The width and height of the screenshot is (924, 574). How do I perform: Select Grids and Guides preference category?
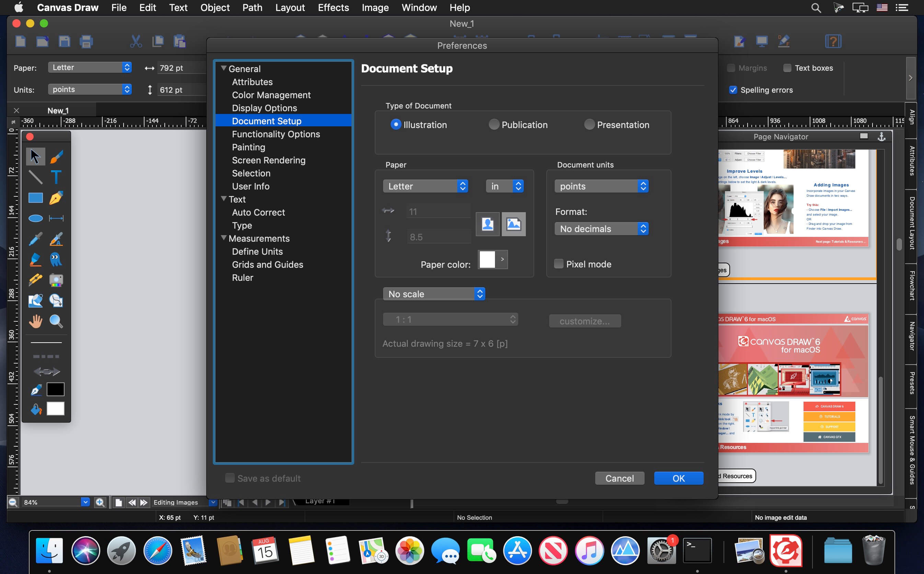(x=267, y=265)
